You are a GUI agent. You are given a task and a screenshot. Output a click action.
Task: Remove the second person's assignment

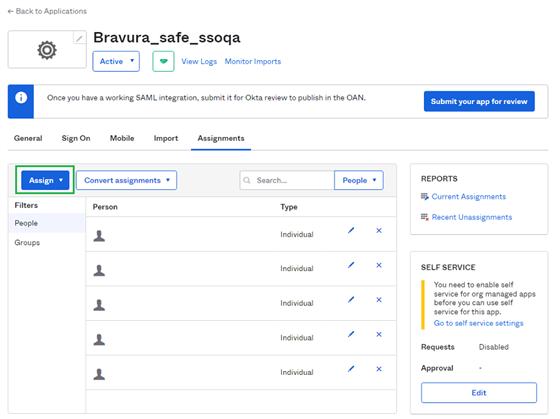(379, 265)
